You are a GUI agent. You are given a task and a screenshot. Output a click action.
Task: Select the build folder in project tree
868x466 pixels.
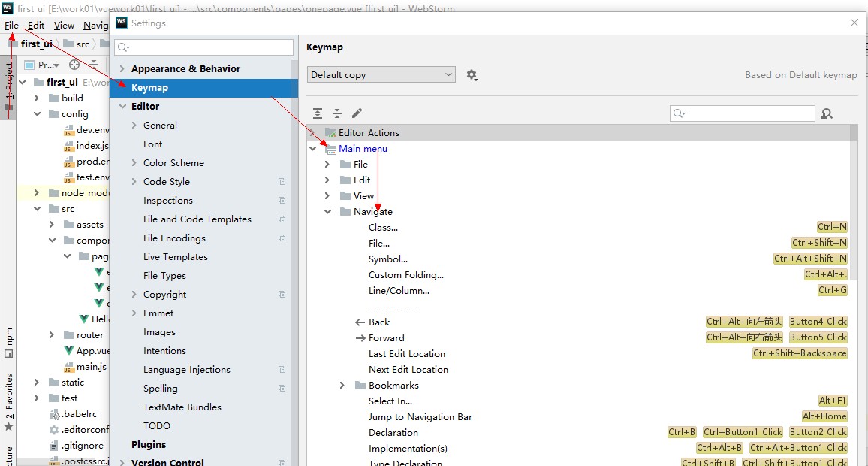pyautogui.click(x=72, y=98)
